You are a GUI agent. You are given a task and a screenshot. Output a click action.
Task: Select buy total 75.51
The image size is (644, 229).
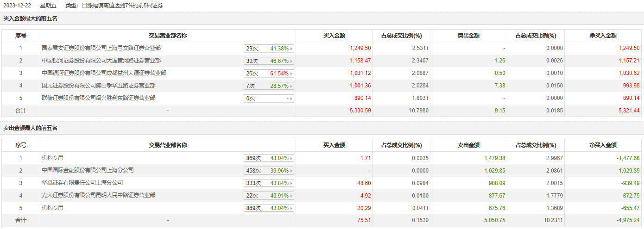pos(365,220)
